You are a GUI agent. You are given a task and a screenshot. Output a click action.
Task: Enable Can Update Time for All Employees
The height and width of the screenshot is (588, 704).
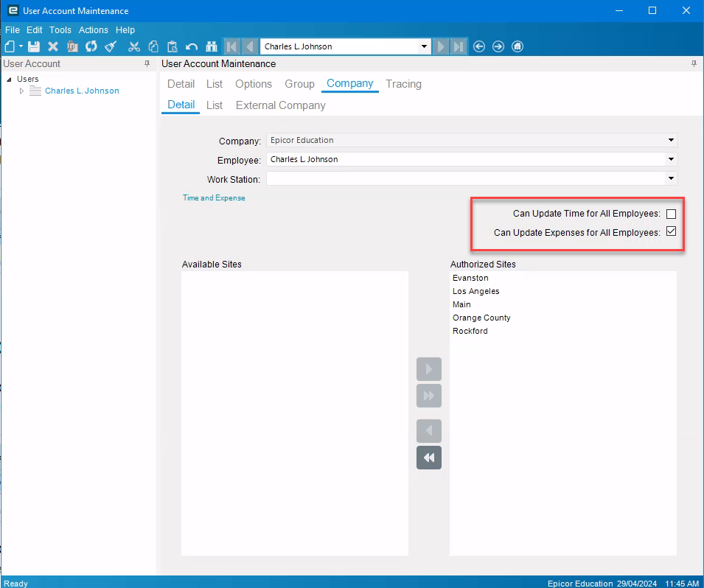671,214
